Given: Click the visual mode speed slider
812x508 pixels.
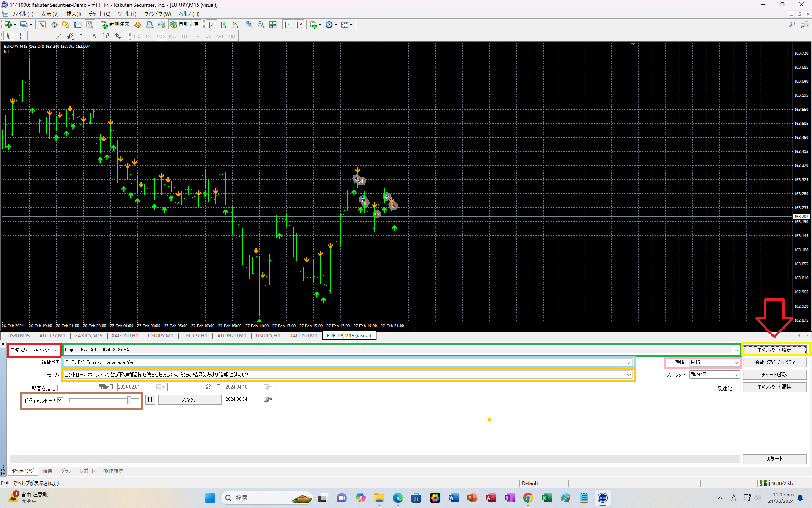Looking at the screenshot, I should pyautogui.click(x=104, y=400).
